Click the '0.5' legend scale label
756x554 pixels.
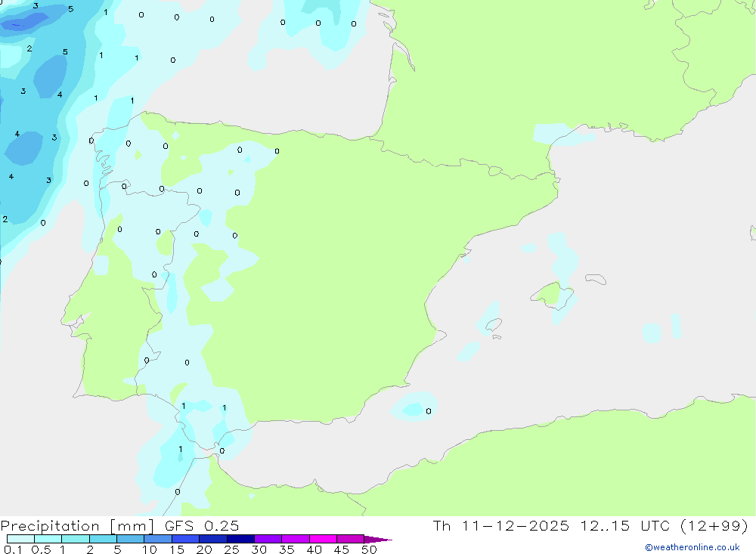(41, 549)
